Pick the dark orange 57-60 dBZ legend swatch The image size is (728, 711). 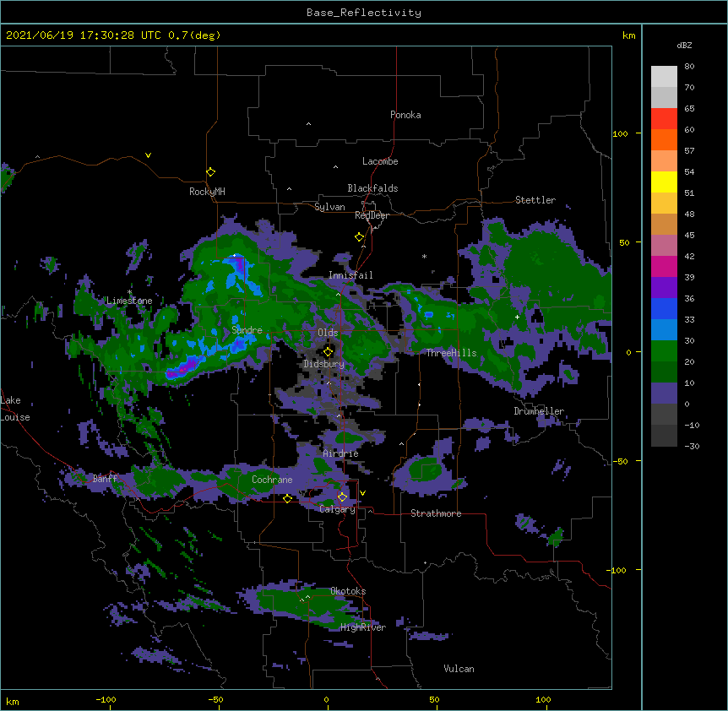tap(664, 139)
